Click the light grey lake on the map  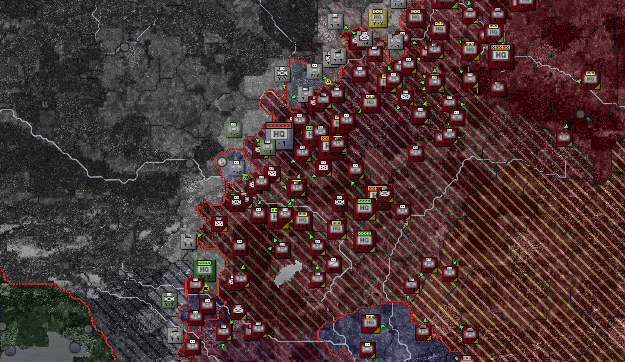288,273
